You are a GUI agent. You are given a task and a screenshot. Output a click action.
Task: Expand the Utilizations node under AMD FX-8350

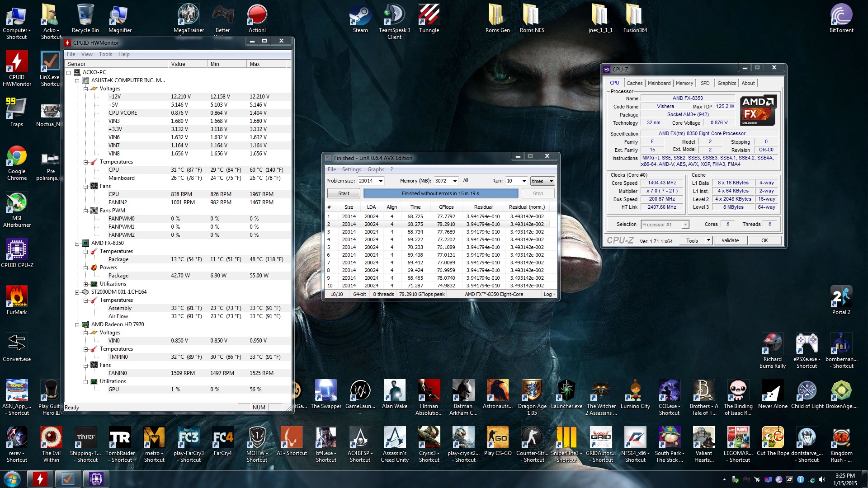85,284
